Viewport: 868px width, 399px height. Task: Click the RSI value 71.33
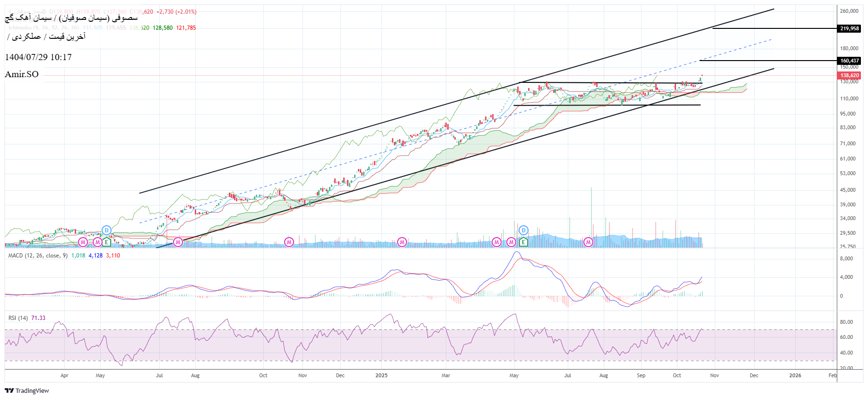click(x=38, y=318)
